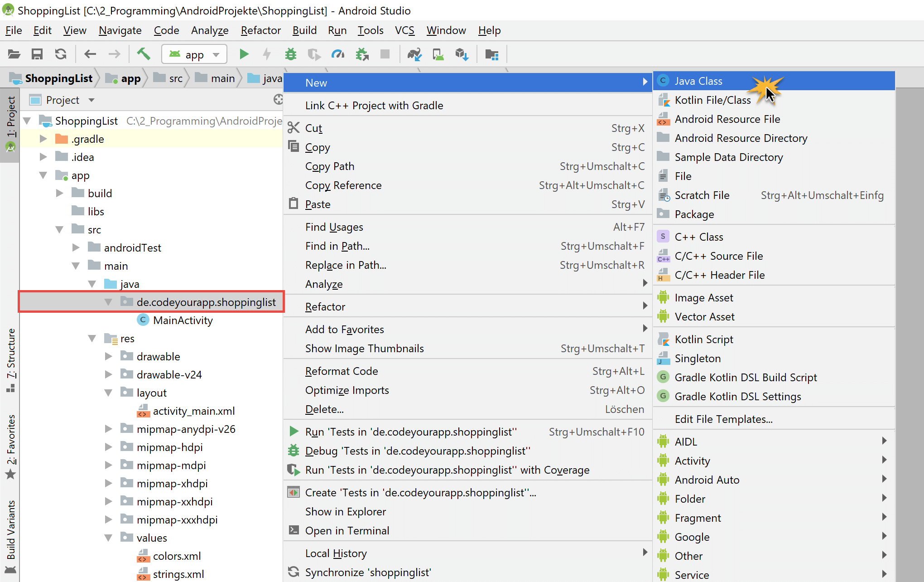Expand the .gradle folder
The height and width of the screenshot is (582, 924).
click(43, 139)
